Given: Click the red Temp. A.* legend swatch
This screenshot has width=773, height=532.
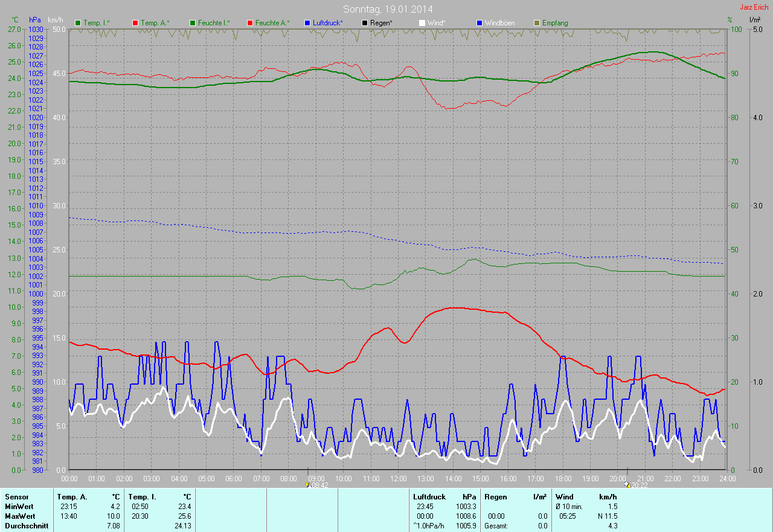Looking at the screenshot, I should pos(135,23).
